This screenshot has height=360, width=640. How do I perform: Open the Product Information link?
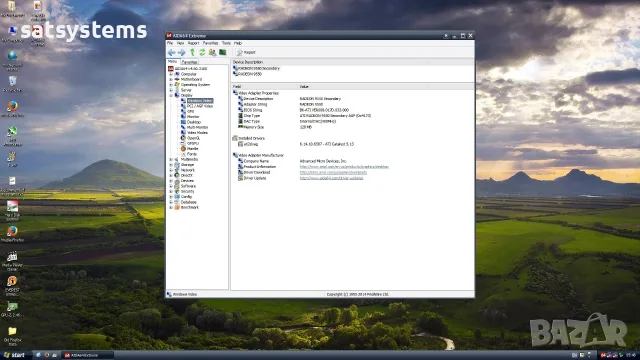pos(344,167)
